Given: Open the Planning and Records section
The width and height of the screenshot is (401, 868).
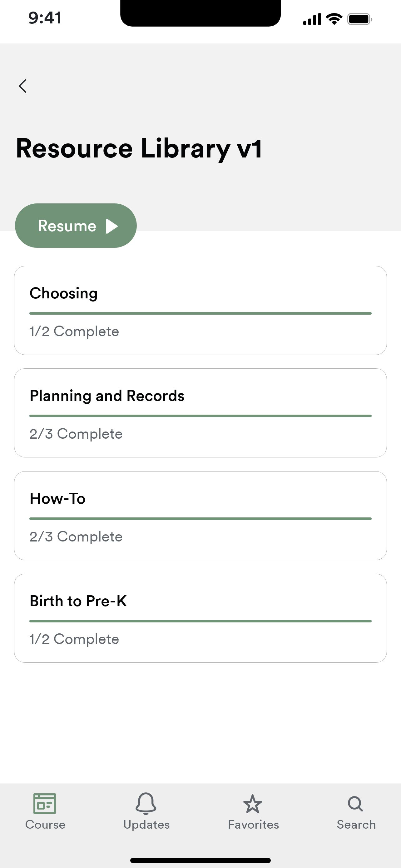Looking at the screenshot, I should coord(200,413).
